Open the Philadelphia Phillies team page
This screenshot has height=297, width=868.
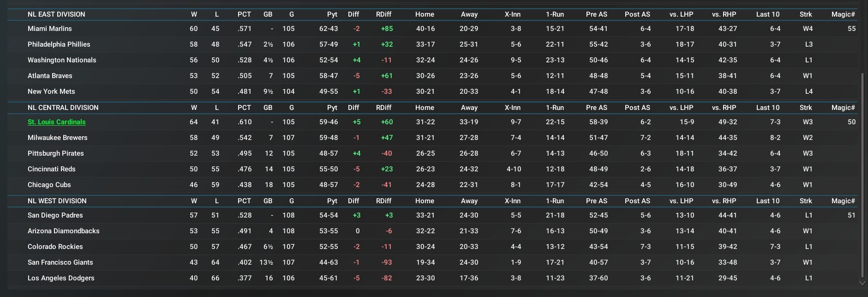59,44
